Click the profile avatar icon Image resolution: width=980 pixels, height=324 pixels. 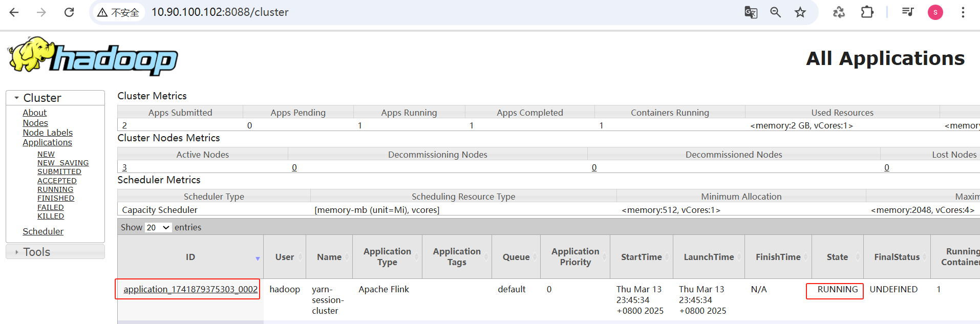(935, 12)
